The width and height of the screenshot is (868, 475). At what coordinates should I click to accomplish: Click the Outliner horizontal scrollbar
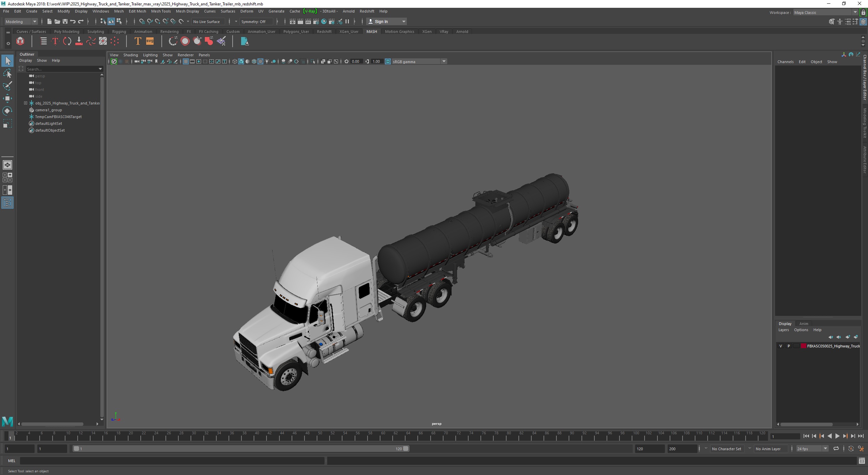pos(53,424)
